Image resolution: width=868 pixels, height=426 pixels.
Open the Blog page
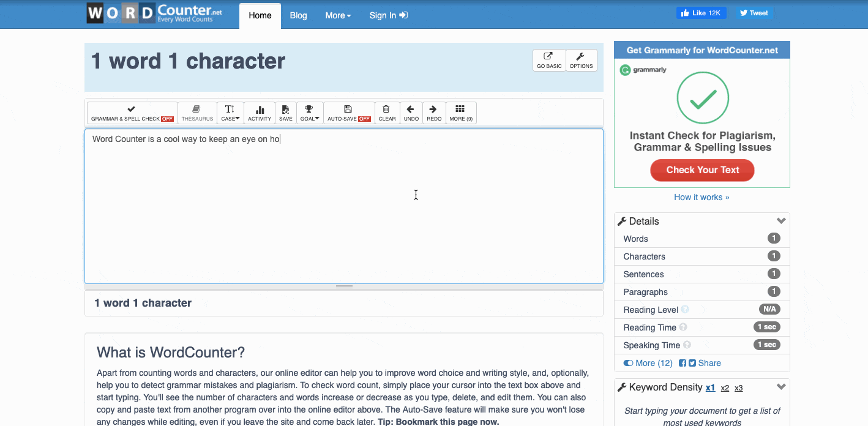(298, 15)
